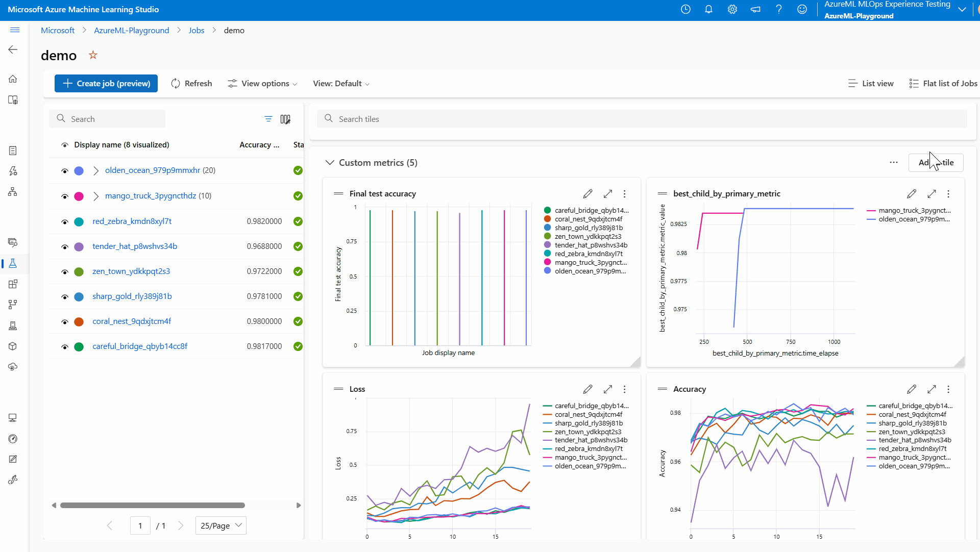The image size is (980, 552).
Task: Click Create job (preview) button
Action: [x=106, y=84]
